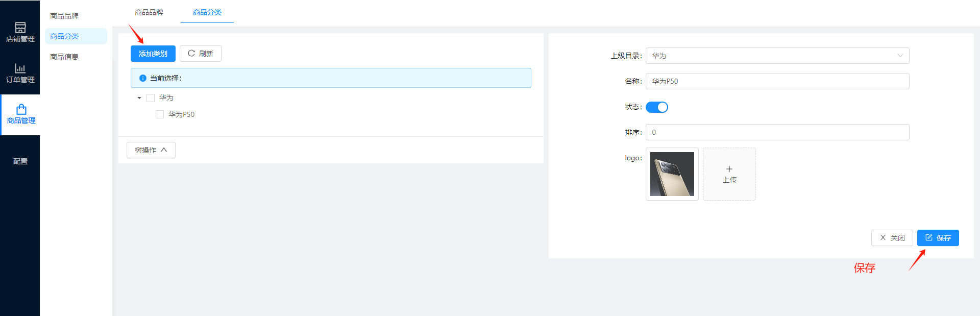Click the uploaded phone logo thumbnail
Image resolution: width=980 pixels, height=316 pixels.
[672, 174]
